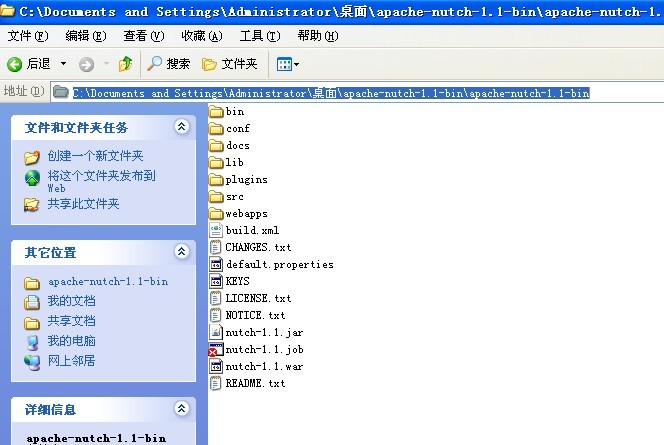Image resolution: width=664 pixels, height=445 pixels.
Task: Click the address bar path field
Action: pos(358,92)
